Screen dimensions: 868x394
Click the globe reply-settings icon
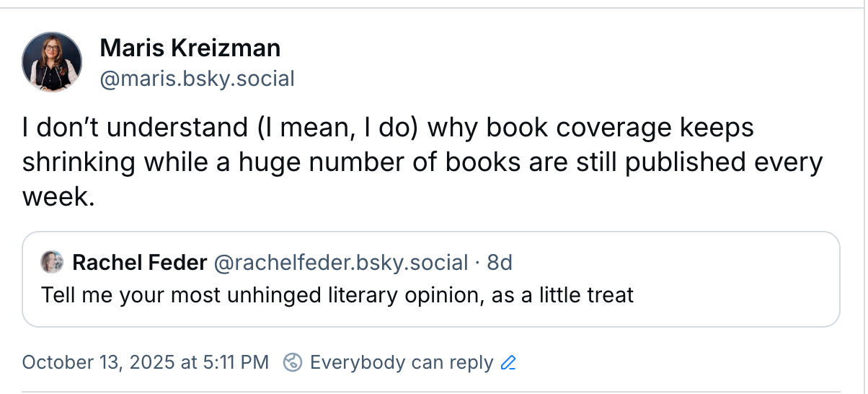point(292,362)
